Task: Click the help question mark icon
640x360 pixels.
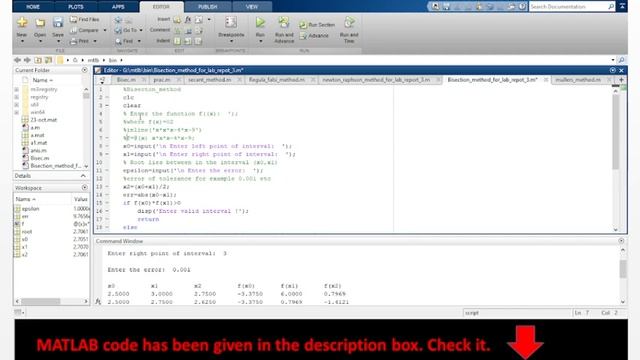Action: [x=522, y=7]
